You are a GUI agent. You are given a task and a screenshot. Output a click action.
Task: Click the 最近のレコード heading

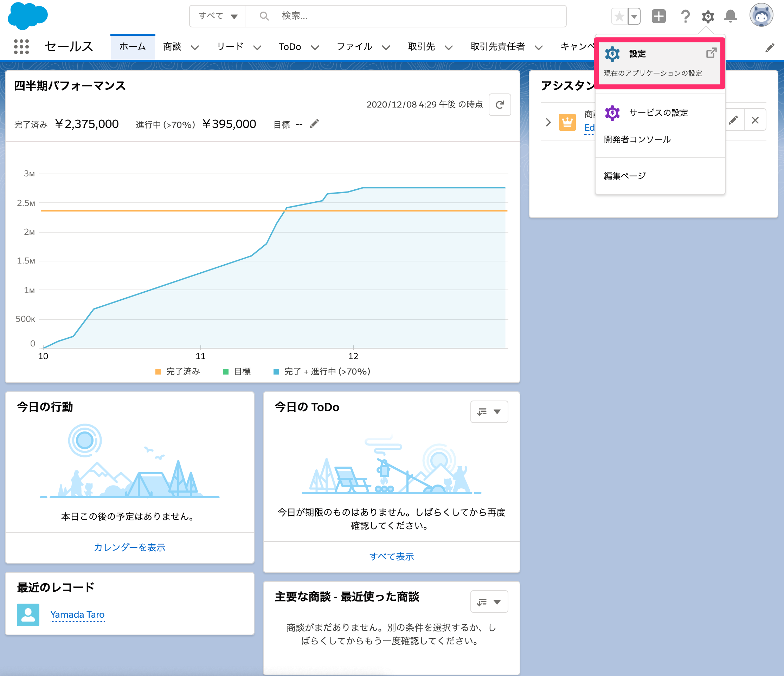click(x=56, y=587)
